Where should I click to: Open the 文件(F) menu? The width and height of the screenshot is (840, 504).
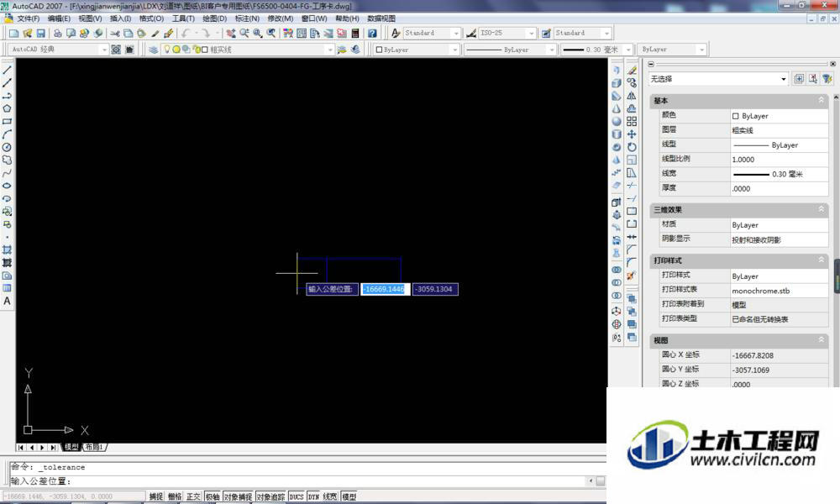29,18
